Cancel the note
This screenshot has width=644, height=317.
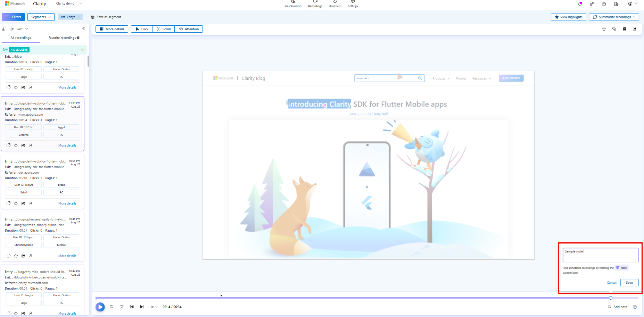click(611, 283)
